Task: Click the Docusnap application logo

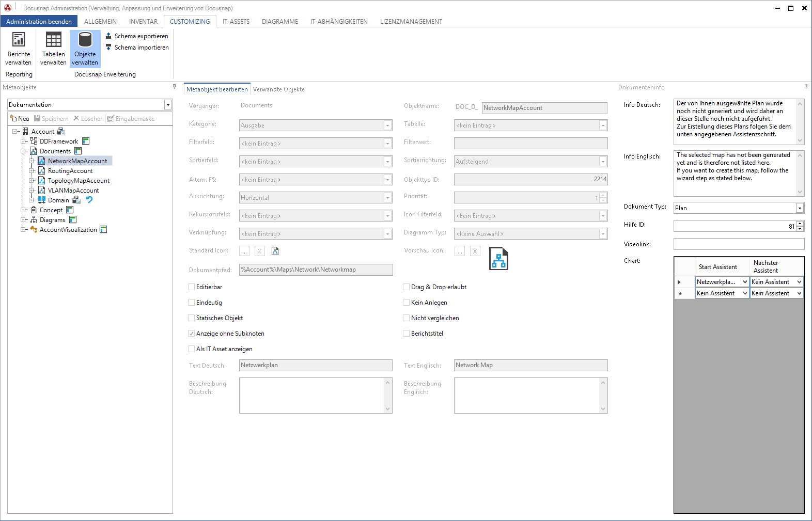Action: 8,8
